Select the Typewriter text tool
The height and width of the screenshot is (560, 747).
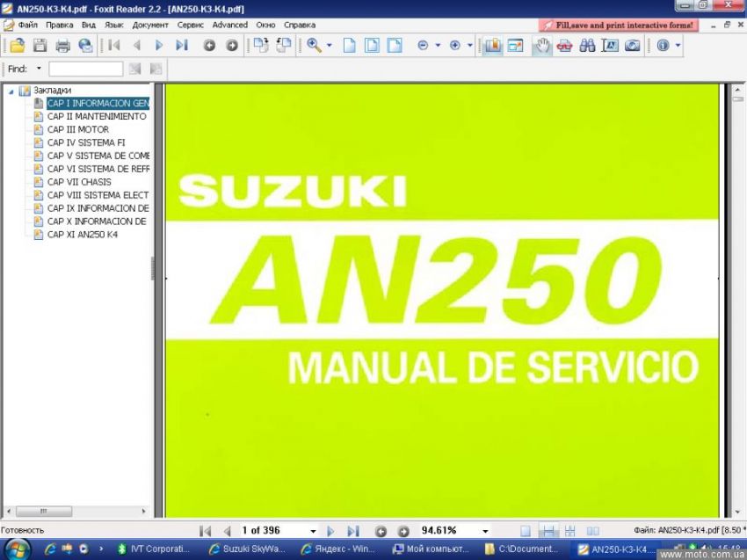pos(610,46)
